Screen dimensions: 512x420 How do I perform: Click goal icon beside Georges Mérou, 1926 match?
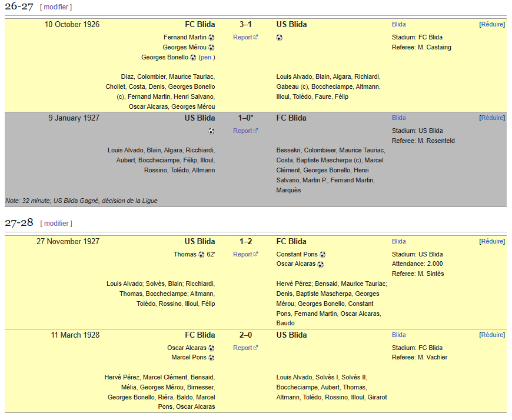click(x=211, y=48)
